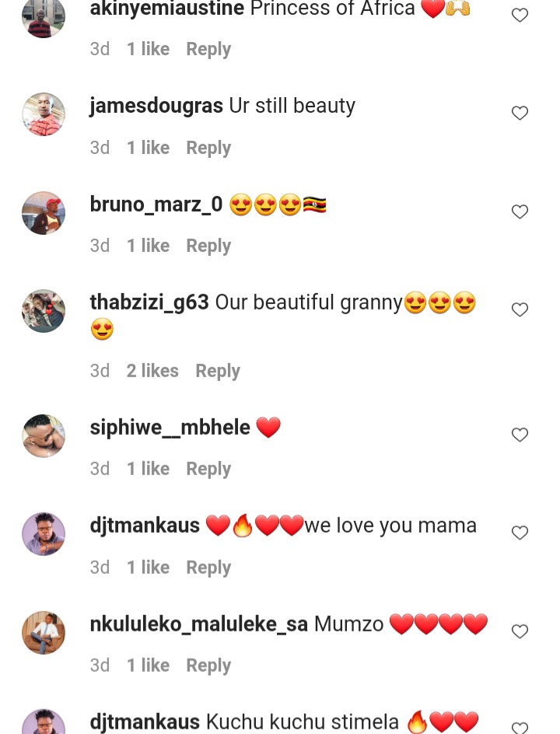This screenshot has height=734, width=560.
Task: Tap heart beside 'we love you mama'
Action: [x=520, y=533]
